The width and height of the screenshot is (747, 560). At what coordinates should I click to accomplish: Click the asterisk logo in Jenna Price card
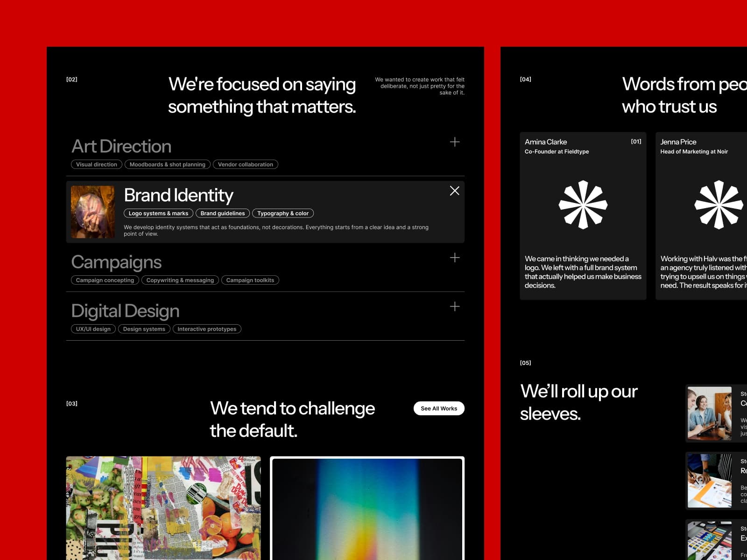719,204
